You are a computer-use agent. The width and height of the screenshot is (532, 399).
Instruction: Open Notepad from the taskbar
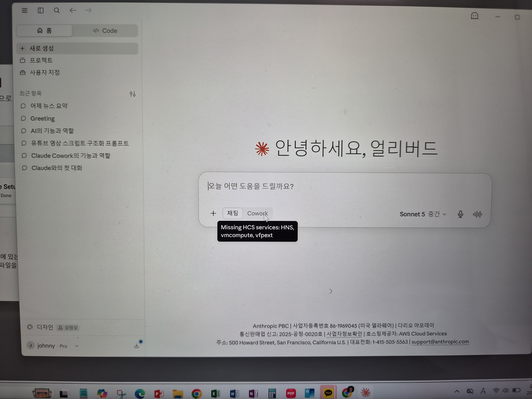point(83,393)
